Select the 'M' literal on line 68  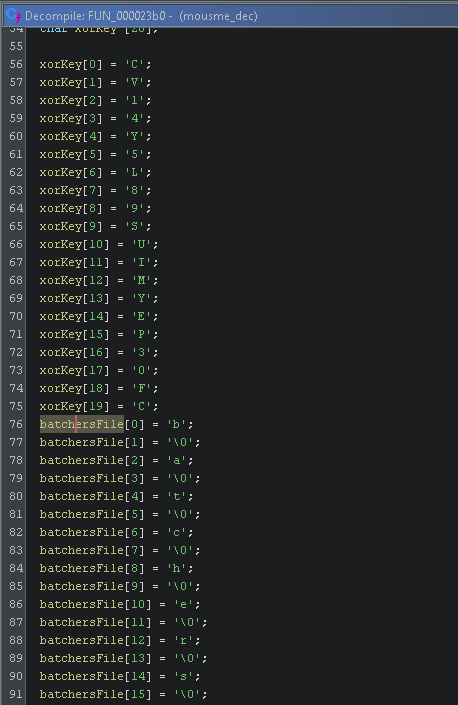point(141,280)
